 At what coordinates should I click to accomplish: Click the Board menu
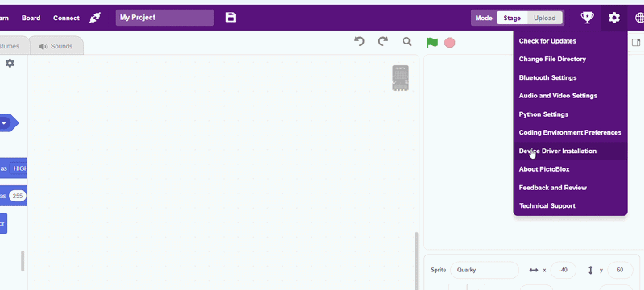point(31,18)
